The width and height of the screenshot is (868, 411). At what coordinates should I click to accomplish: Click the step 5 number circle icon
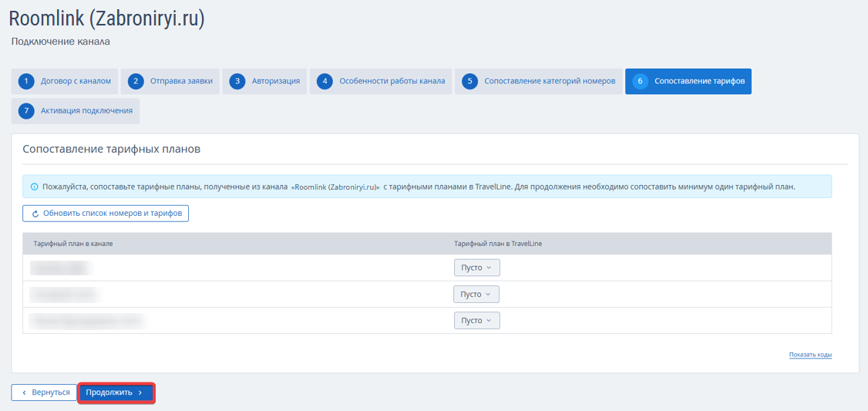pos(470,81)
